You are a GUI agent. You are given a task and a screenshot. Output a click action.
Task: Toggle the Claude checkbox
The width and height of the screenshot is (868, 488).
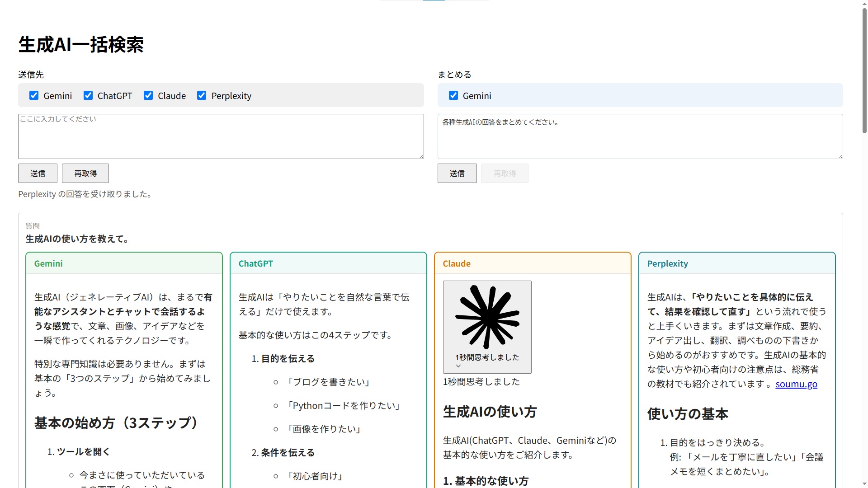[148, 95]
